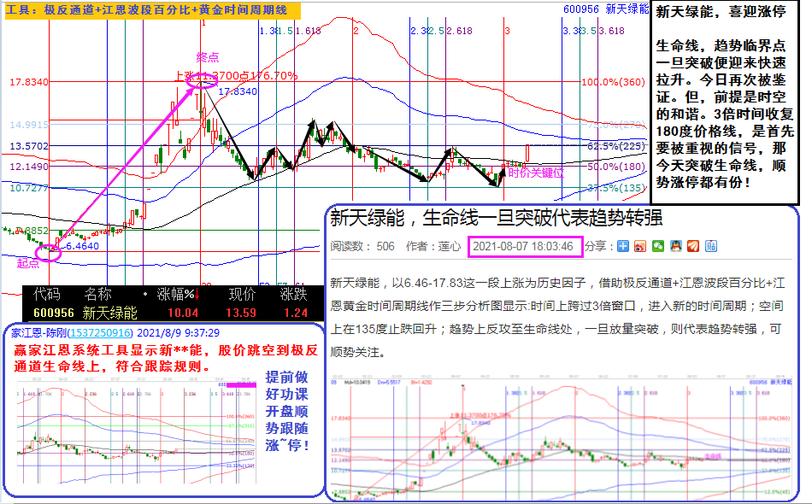This screenshot has height=504, width=812.
Task: Click the 终点 ellipse marker on chart
Action: (203, 81)
